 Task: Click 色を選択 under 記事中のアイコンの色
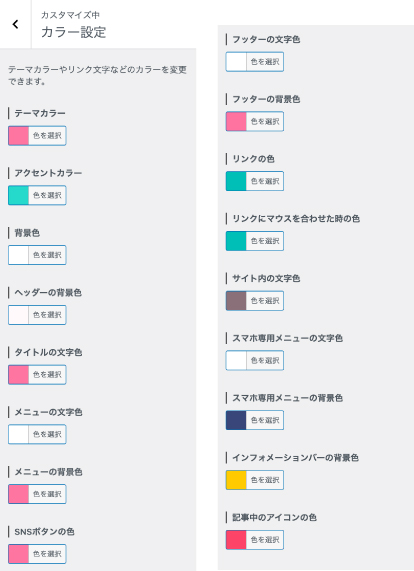point(265,540)
